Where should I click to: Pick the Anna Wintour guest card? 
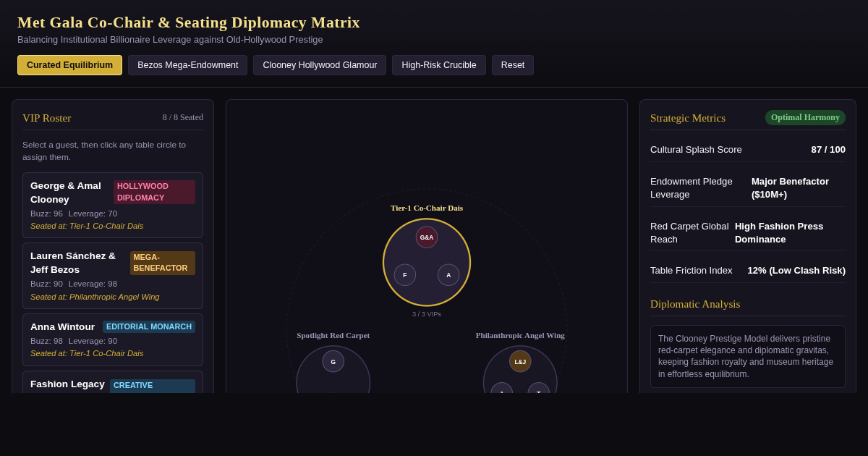pyautogui.click(x=113, y=339)
